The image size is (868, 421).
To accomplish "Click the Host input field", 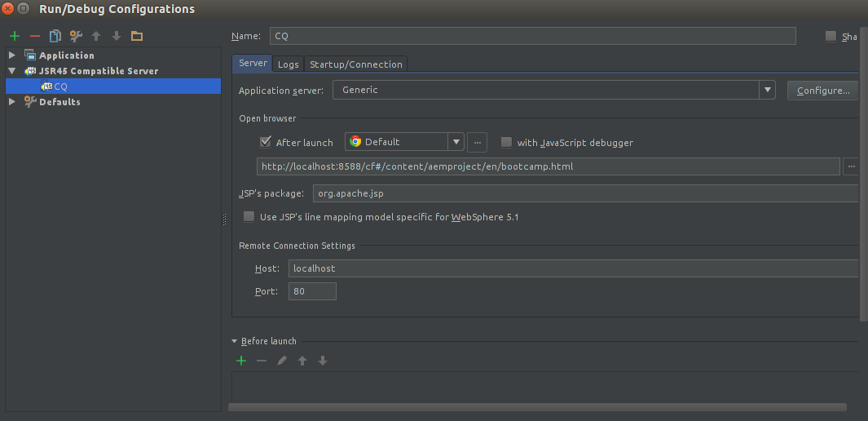I will (x=573, y=268).
